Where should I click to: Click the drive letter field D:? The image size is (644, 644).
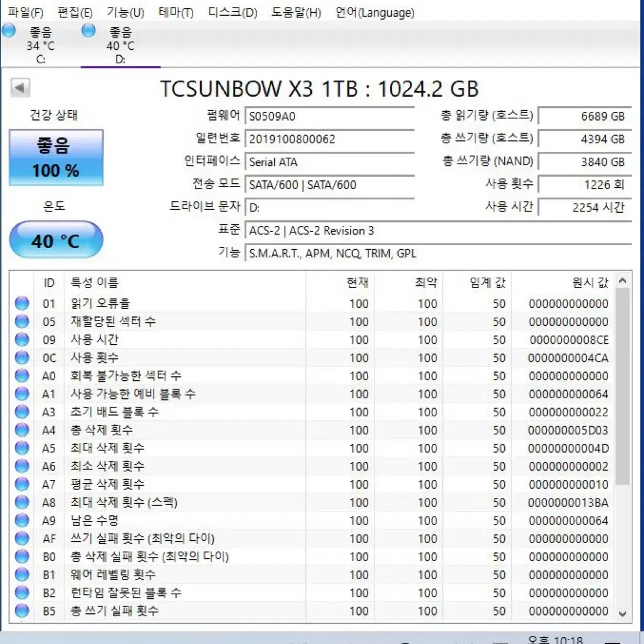tap(330, 208)
